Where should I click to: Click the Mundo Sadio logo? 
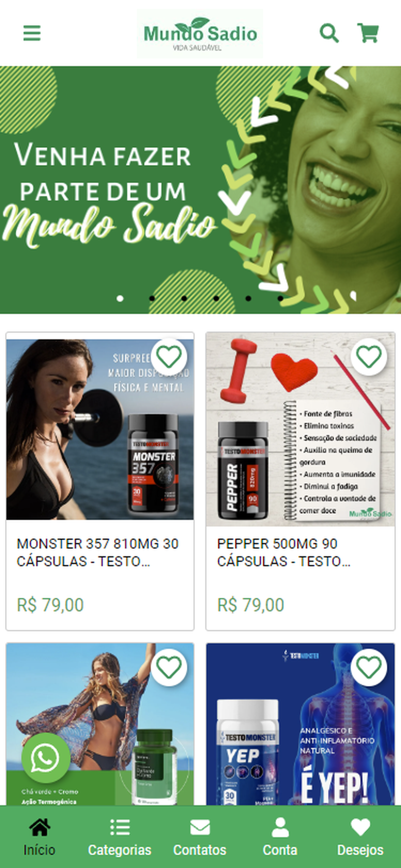click(200, 34)
